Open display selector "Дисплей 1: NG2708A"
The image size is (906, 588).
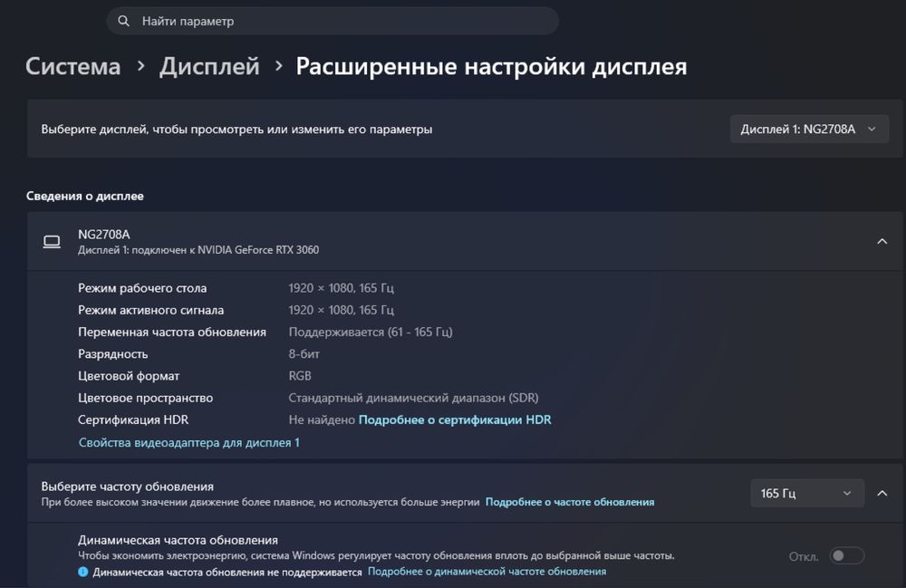pyautogui.click(x=809, y=129)
